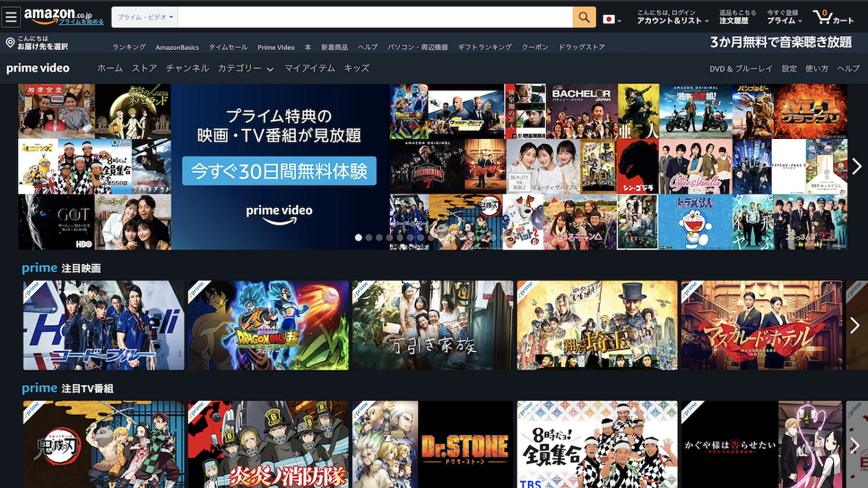The image size is (868, 488).
Task: Click the prime video logo
Action: pos(38,68)
